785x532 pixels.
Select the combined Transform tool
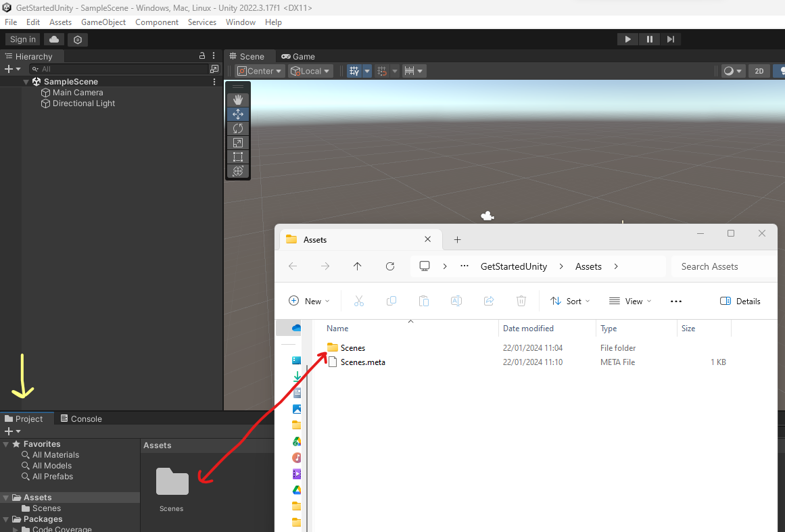click(x=238, y=171)
